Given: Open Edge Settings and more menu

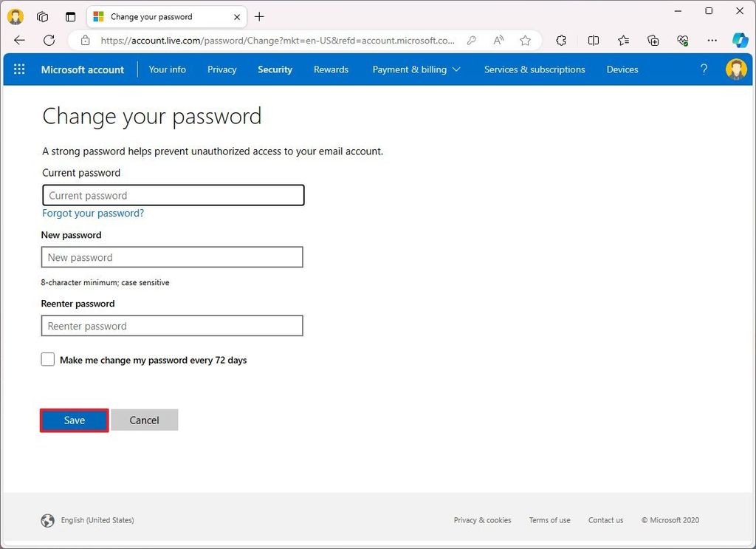Looking at the screenshot, I should 712,41.
